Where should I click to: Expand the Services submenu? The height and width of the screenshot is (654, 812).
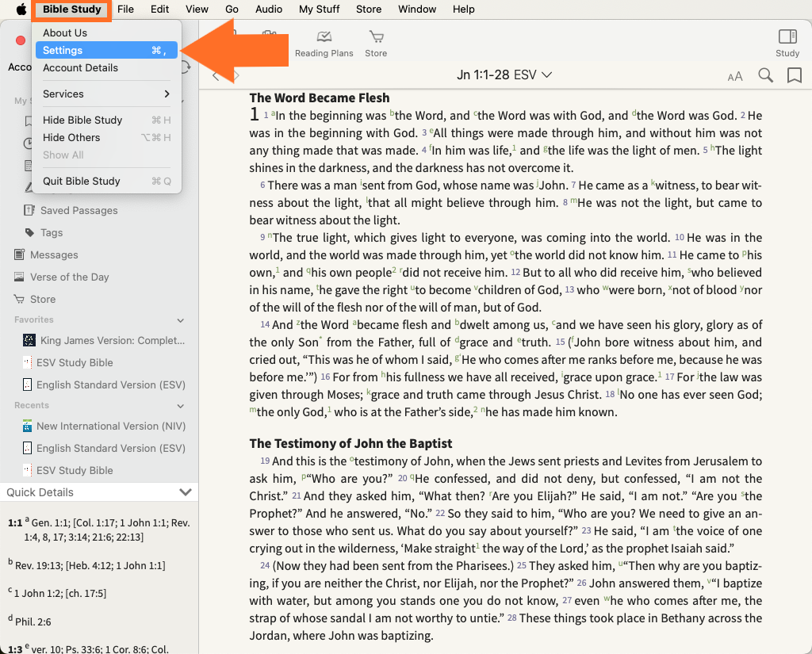click(106, 94)
